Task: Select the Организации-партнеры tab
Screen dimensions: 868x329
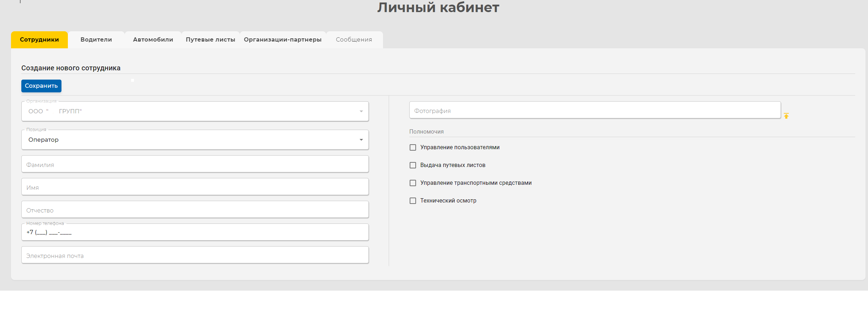Action: [283, 39]
